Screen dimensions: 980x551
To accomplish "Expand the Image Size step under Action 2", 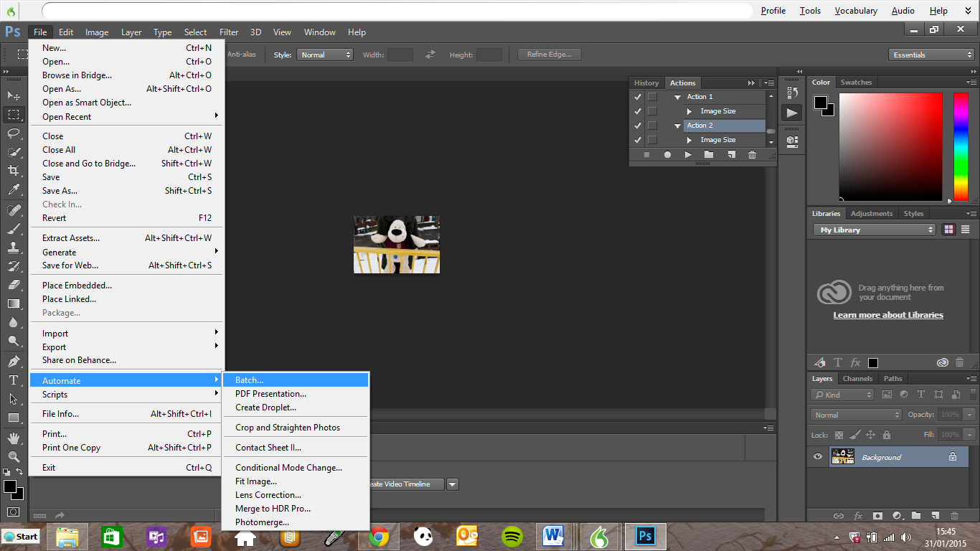I will click(x=689, y=140).
